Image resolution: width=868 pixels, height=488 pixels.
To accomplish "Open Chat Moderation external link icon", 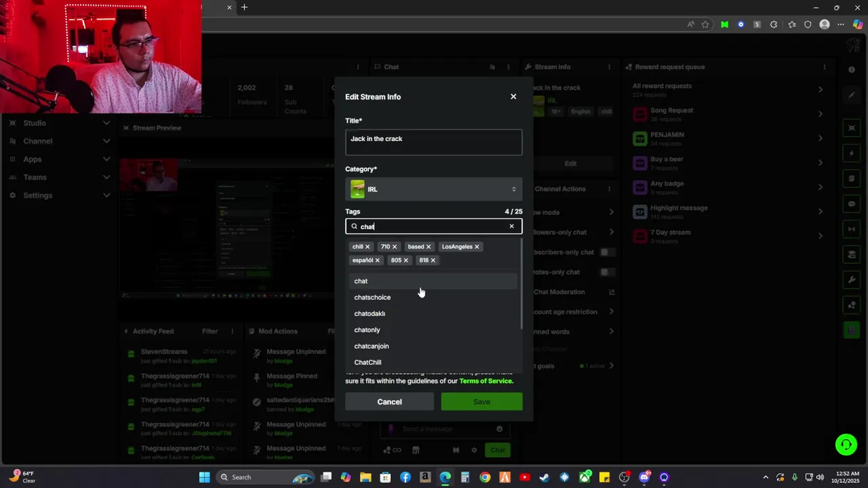I will coord(611,292).
